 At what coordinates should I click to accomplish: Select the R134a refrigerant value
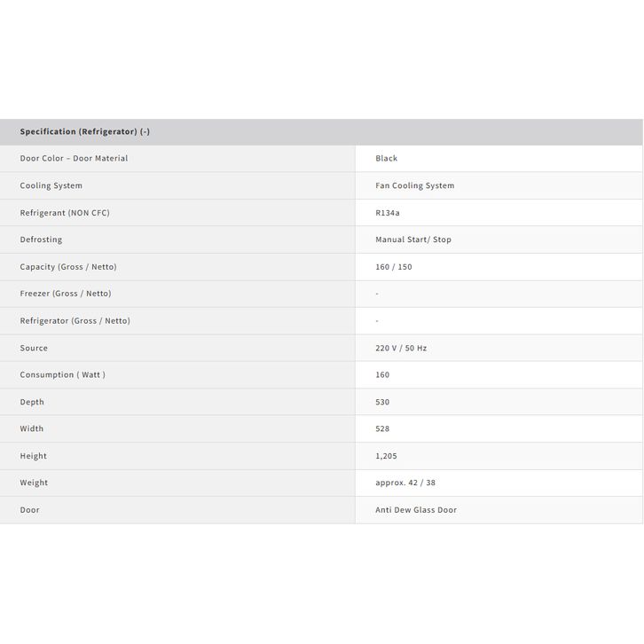[389, 213]
